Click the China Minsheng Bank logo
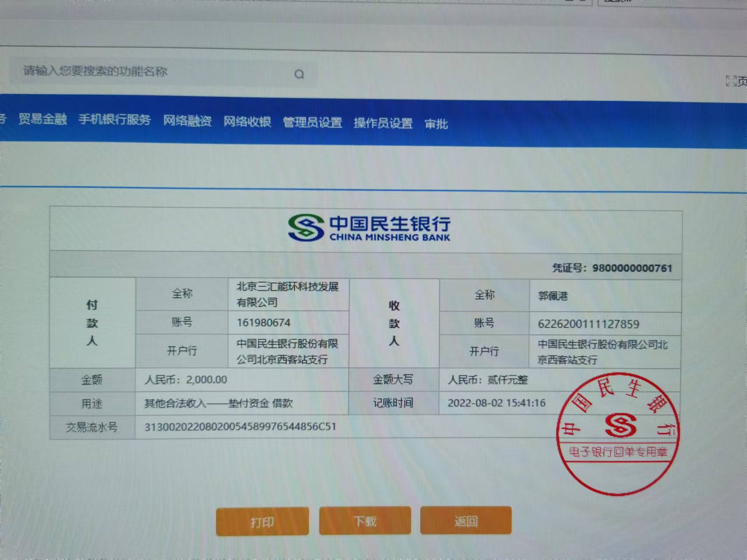The width and height of the screenshot is (747, 560). click(x=369, y=228)
